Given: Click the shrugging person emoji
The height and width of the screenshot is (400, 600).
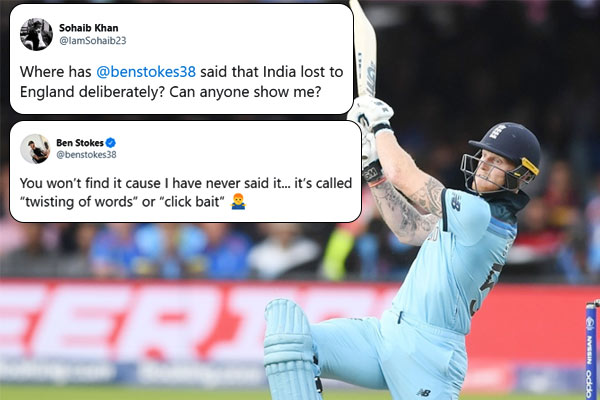Looking at the screenshot, I should click(x=238, y=201).
